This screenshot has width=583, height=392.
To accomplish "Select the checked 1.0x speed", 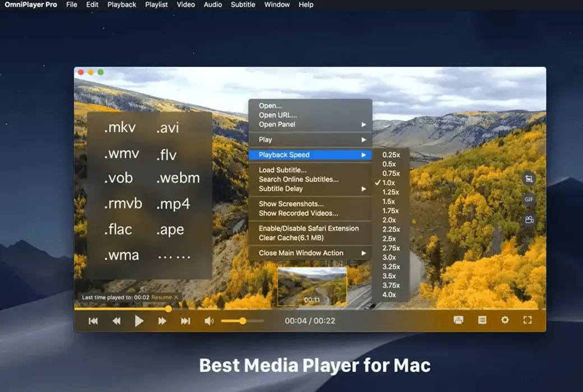I will tap(391, 183).
